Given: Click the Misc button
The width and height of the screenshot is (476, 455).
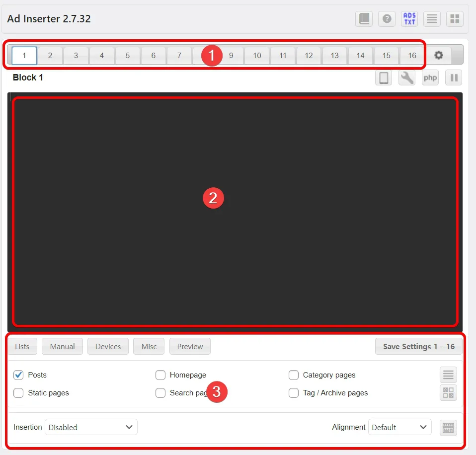Looking at the screenshot, I should [149, 346].
